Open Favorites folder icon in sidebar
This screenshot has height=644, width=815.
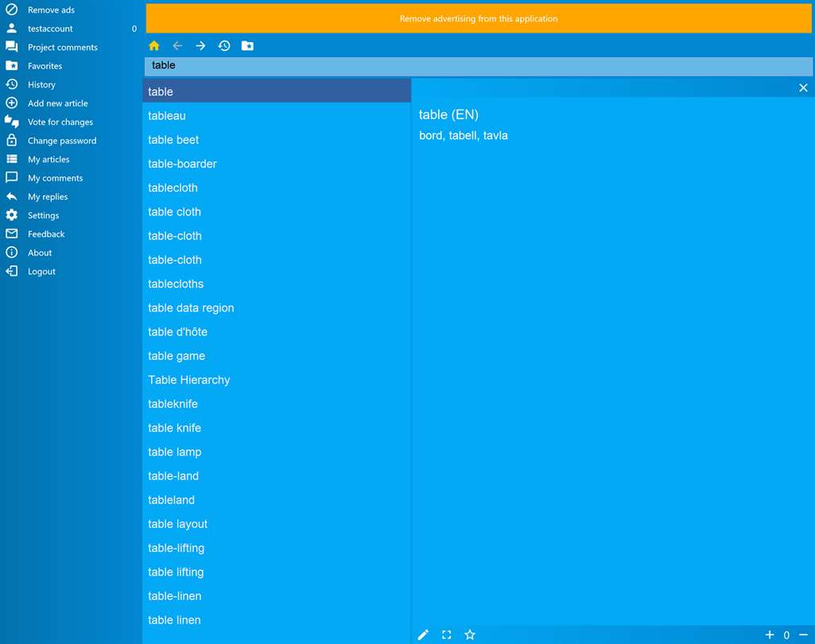11,65
